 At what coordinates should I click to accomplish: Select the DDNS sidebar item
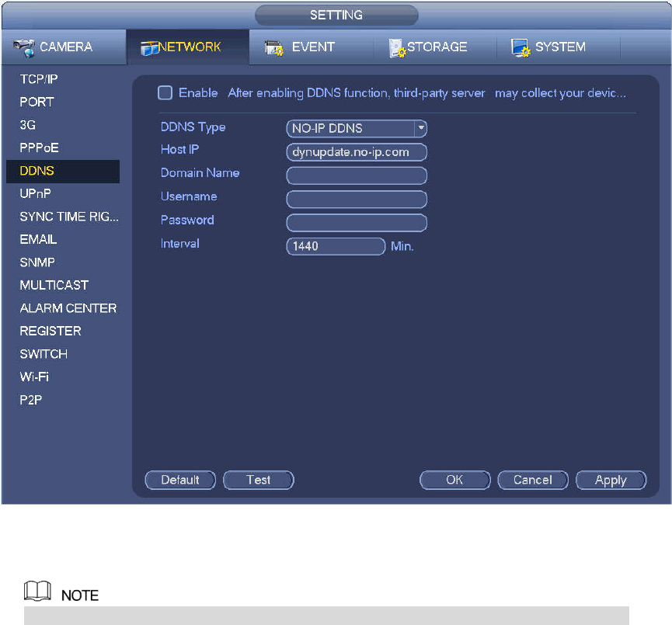63,171
